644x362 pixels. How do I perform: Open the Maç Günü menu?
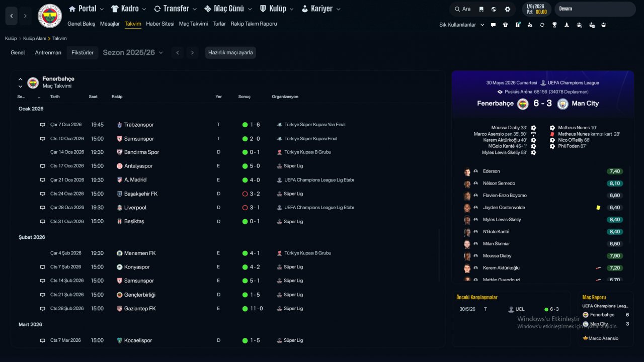(x=228, y=9)
